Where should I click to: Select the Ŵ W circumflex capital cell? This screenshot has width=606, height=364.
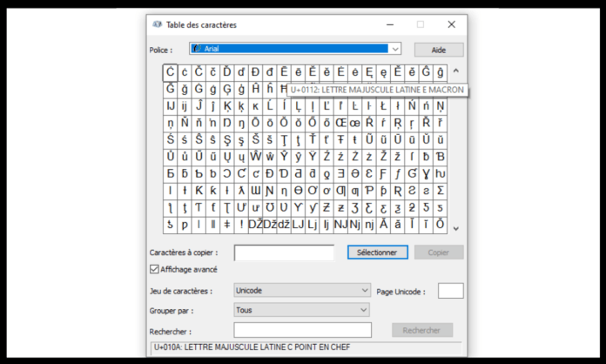[x=255, y=157]
